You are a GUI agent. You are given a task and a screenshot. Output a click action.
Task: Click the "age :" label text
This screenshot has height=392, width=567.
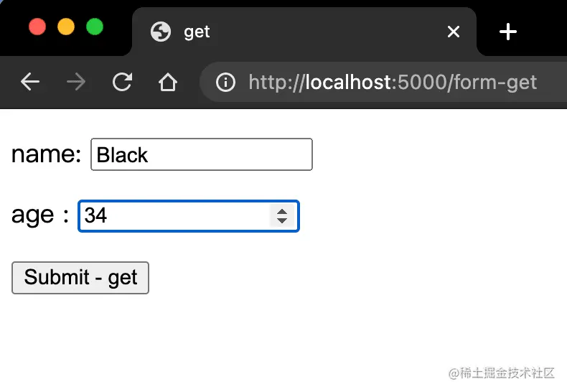(x=39, y=216)
